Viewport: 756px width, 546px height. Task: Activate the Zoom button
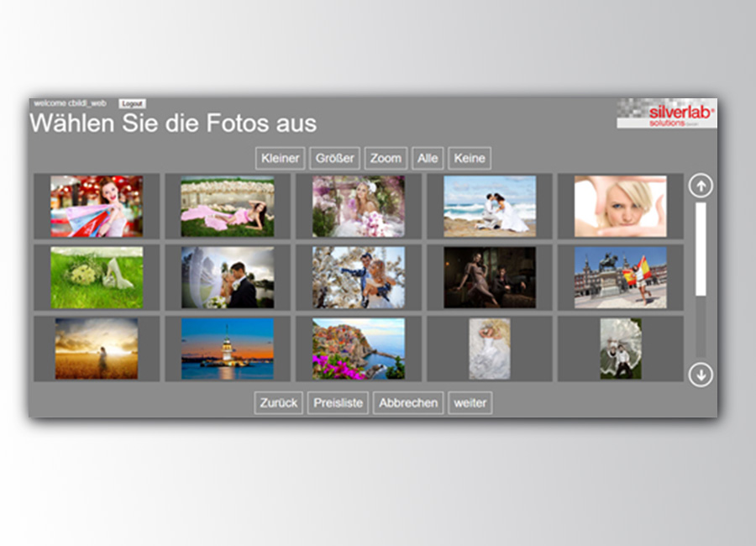point(386,158)
